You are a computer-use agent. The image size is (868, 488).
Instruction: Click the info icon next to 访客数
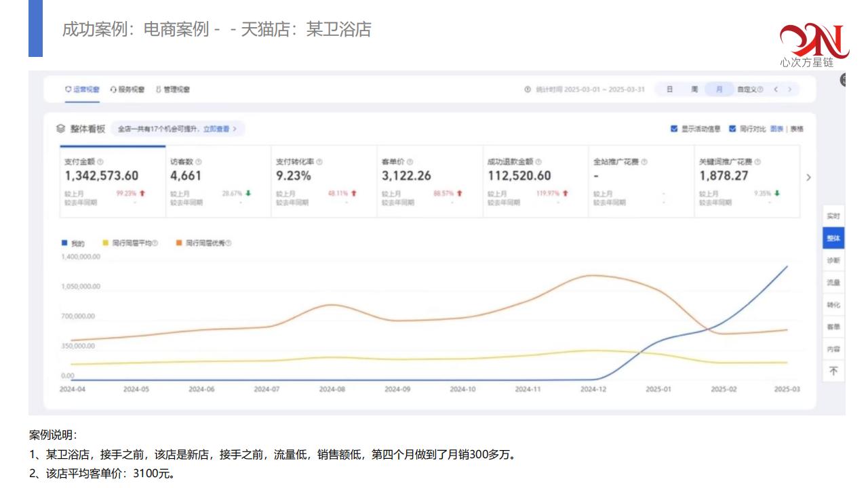click(x=199, y=162)
